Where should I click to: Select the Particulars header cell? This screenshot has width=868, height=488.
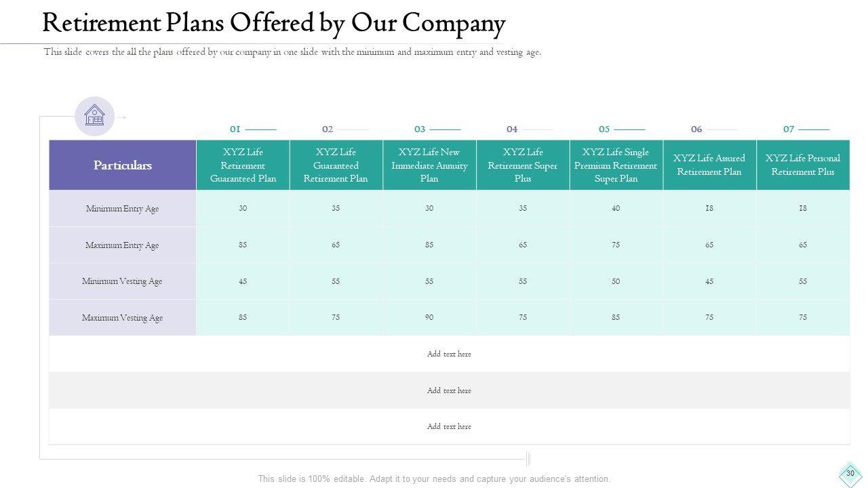(123, 165)
